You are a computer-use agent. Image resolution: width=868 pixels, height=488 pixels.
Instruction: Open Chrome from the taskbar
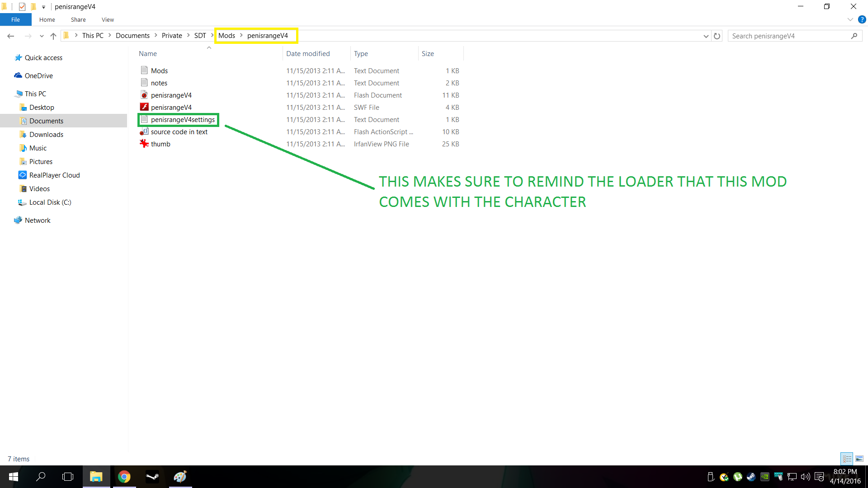click(124, 477)
